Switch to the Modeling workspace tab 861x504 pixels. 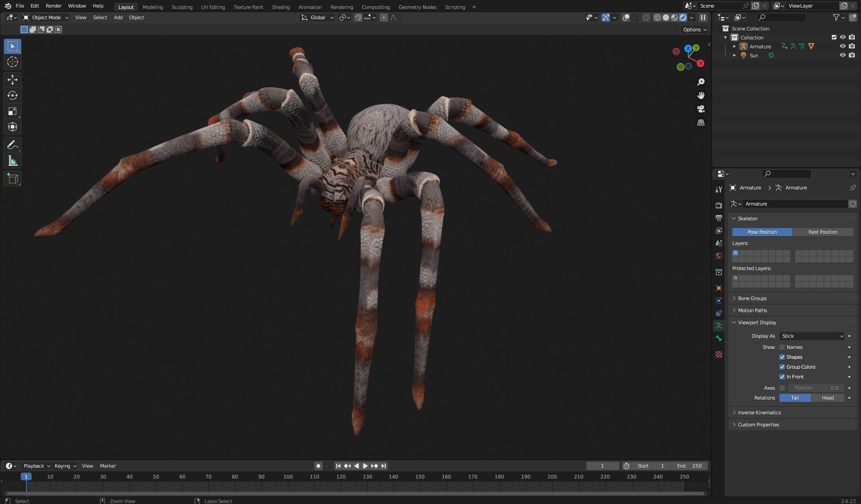point(152,7)
